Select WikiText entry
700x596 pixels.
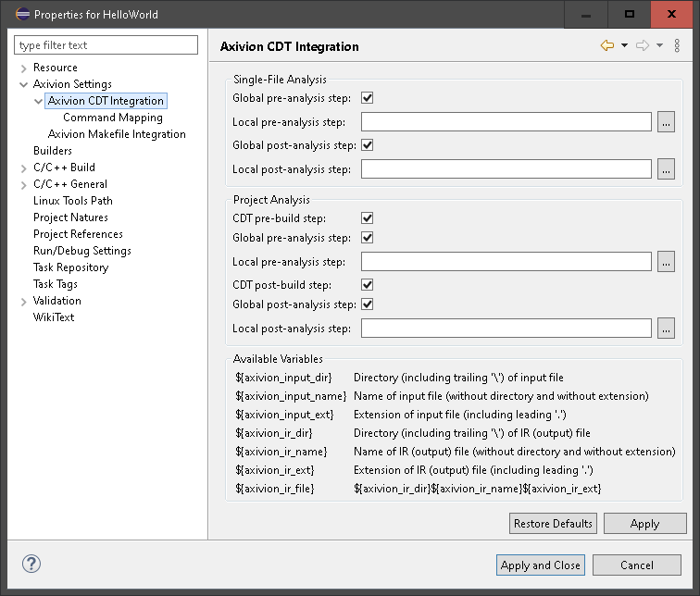[x=54, y=317]
